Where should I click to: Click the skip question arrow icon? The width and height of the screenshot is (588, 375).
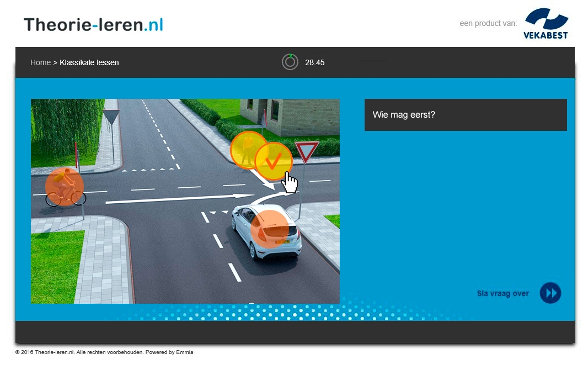pos(550,293)
